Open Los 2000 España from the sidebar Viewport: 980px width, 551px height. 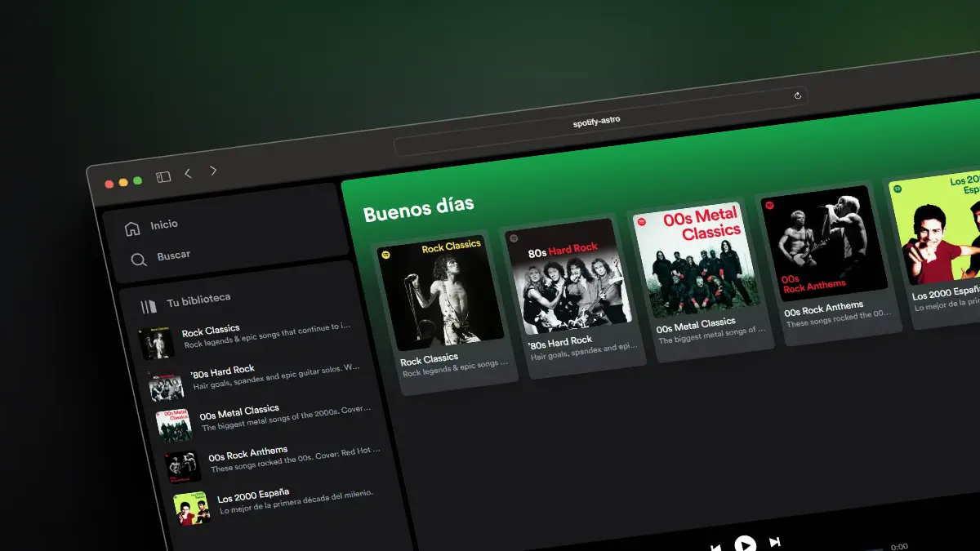[253, 497]
